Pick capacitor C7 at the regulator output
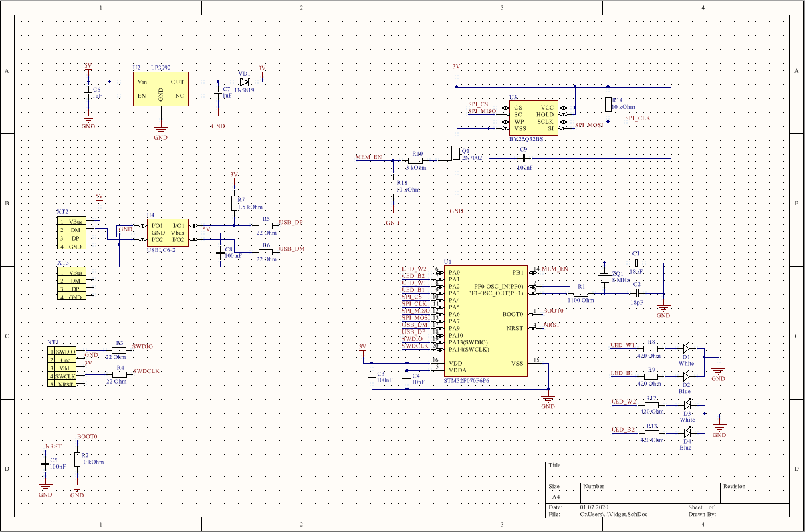This screenshot has height=532, width=805. 217,93
